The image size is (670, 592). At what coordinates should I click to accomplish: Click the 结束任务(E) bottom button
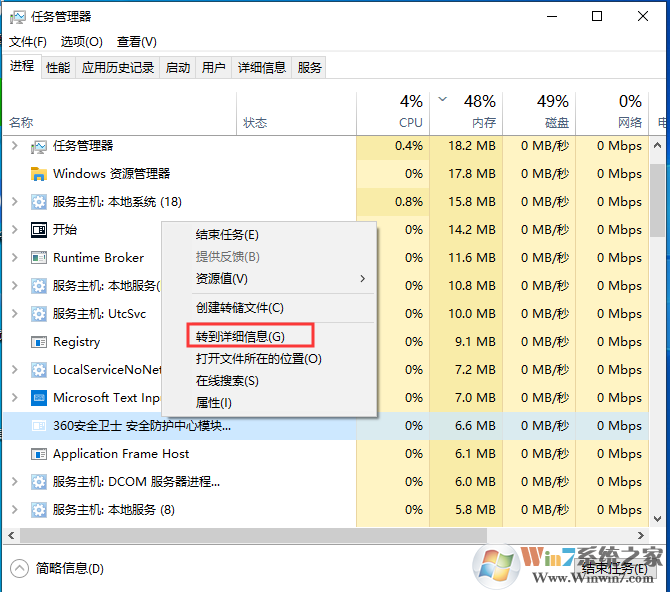coord(615,568)
